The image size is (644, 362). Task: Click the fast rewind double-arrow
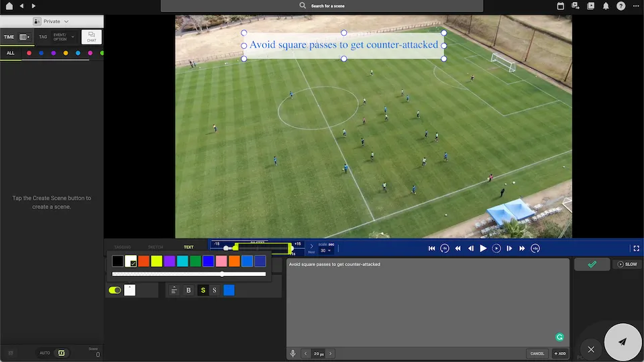(458, 248)
